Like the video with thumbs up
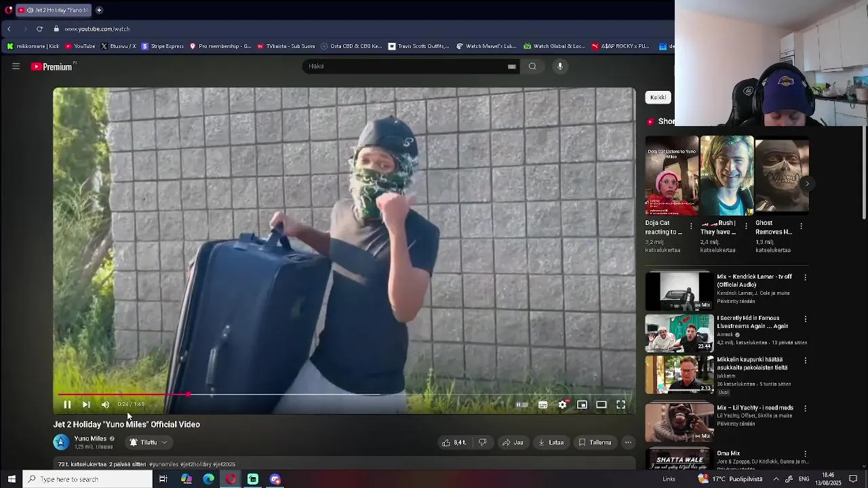 (455, 443)
